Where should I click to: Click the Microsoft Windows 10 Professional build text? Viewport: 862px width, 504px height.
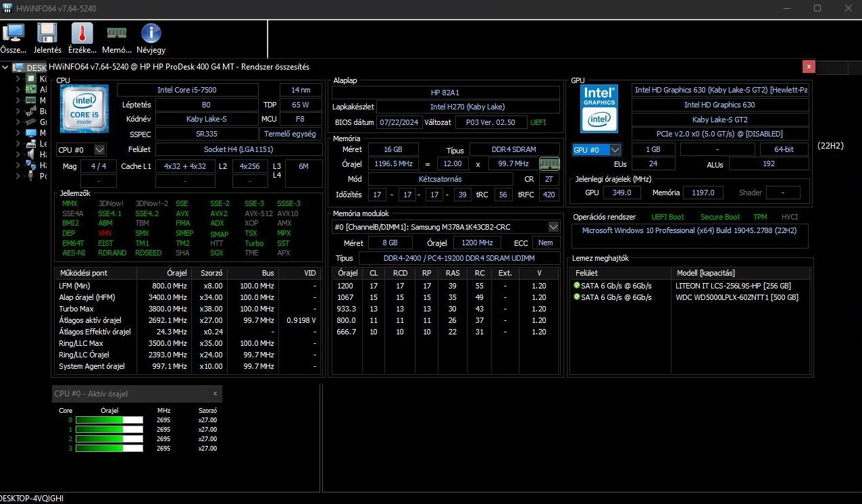689,230
